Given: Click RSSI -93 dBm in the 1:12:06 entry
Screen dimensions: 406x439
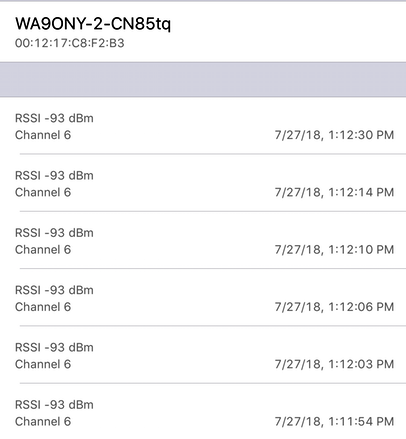Looking at the screenshot, I should click(54, 290).
